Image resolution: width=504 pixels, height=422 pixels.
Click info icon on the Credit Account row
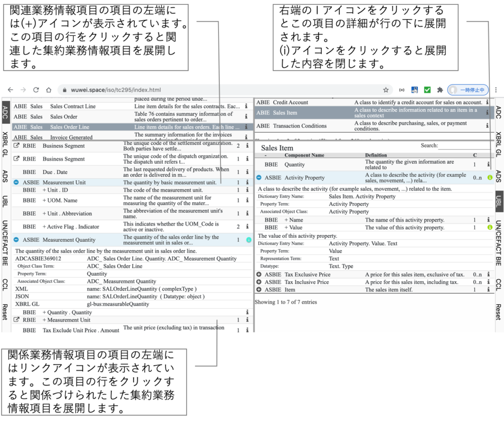[x=487, y=102]
